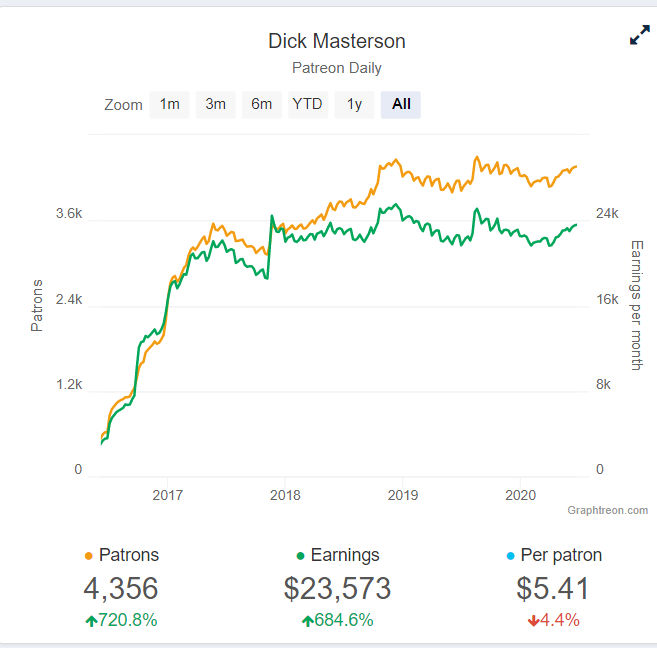This screenshot has height=648, width=657.
Task: Click the Earnings per month axis title
Action: pyautogui.click(x=637, y=305)
